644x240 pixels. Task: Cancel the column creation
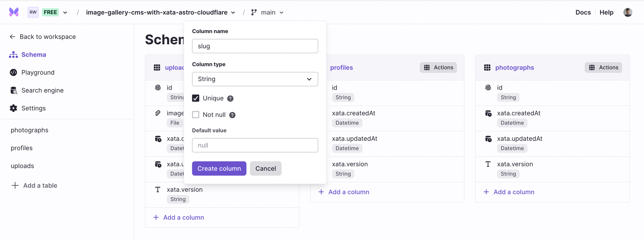coord(265,169)
